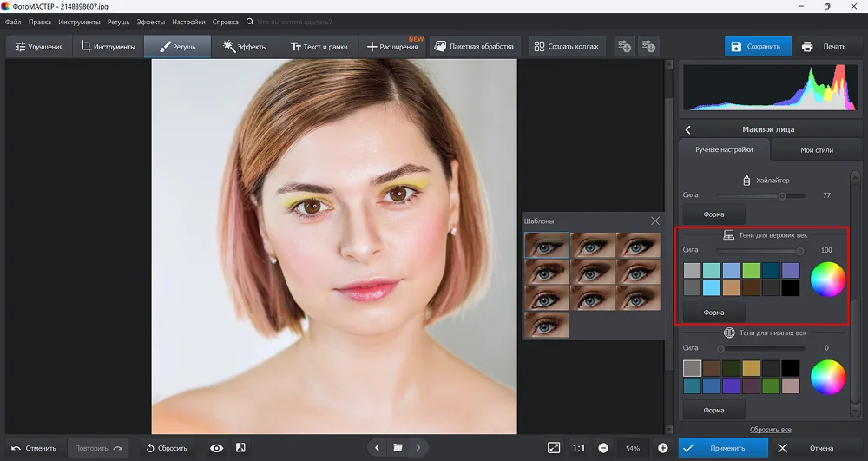Click the Пакетная обработка button
Screen dimensions: 868x461
(x=475, y=47)
